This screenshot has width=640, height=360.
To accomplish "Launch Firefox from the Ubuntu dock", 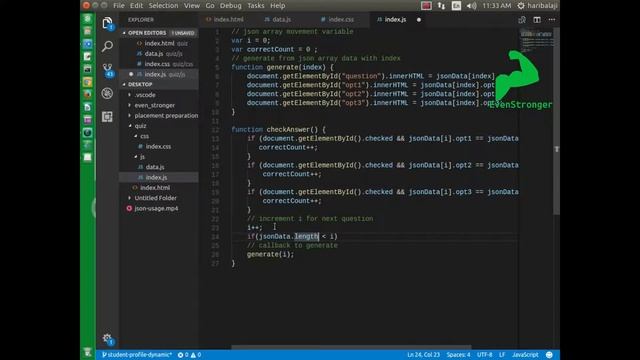I will (87, 94).
